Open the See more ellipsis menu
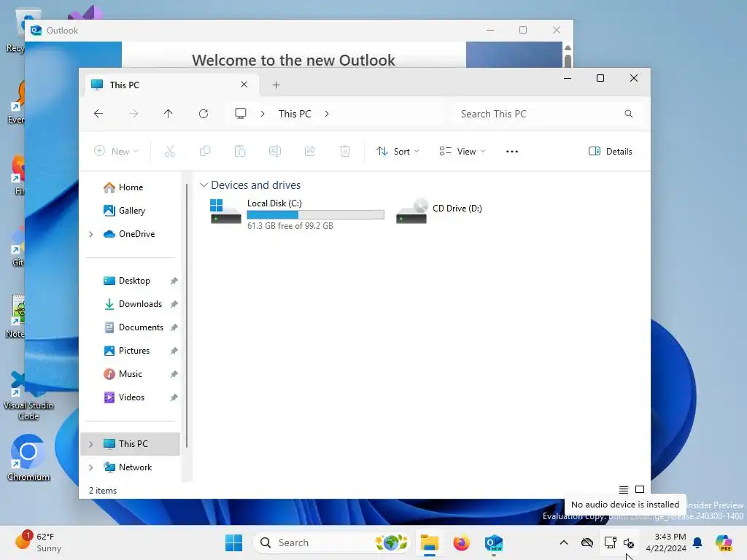Viewport: 747px width, 560px height. click(x=512, y=152)
